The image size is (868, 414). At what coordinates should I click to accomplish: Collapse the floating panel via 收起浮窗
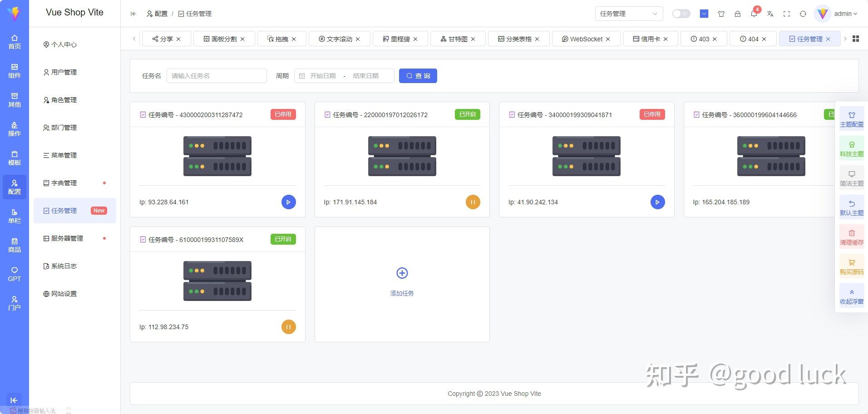click(852, 296)
